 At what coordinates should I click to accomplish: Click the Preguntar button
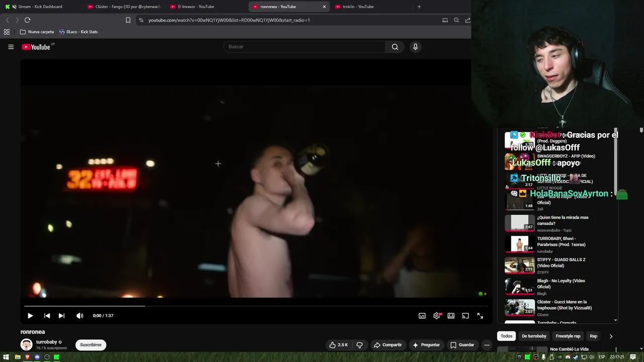(426, 345)
